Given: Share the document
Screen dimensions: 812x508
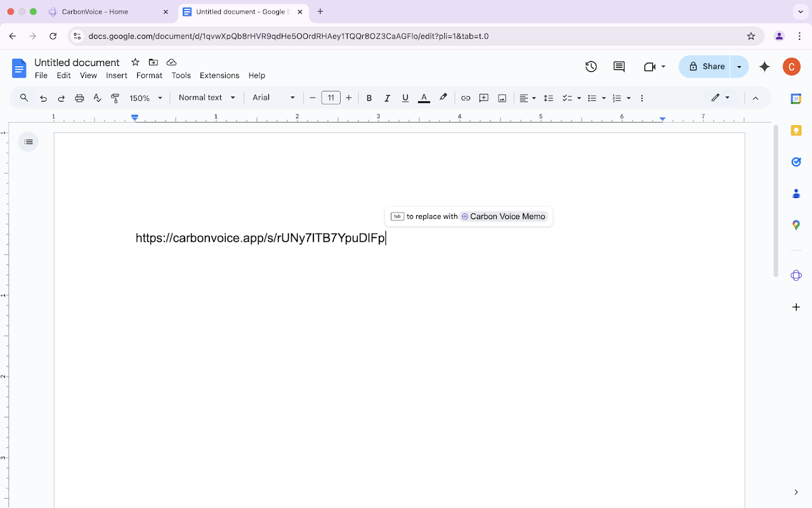Looking at the screenshot, I should (705, 67).
